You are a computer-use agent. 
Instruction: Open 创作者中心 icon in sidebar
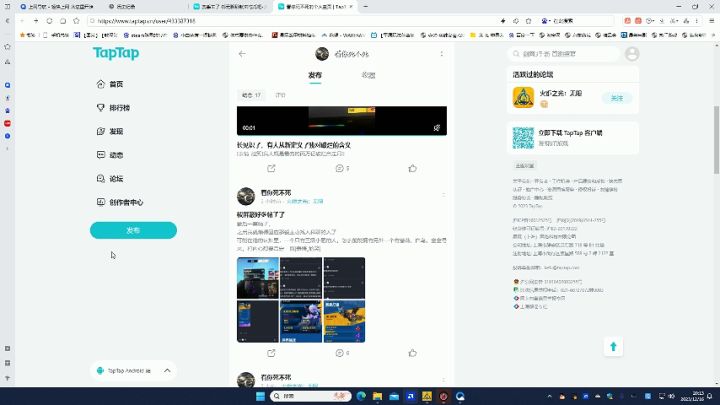coord(101,202)
